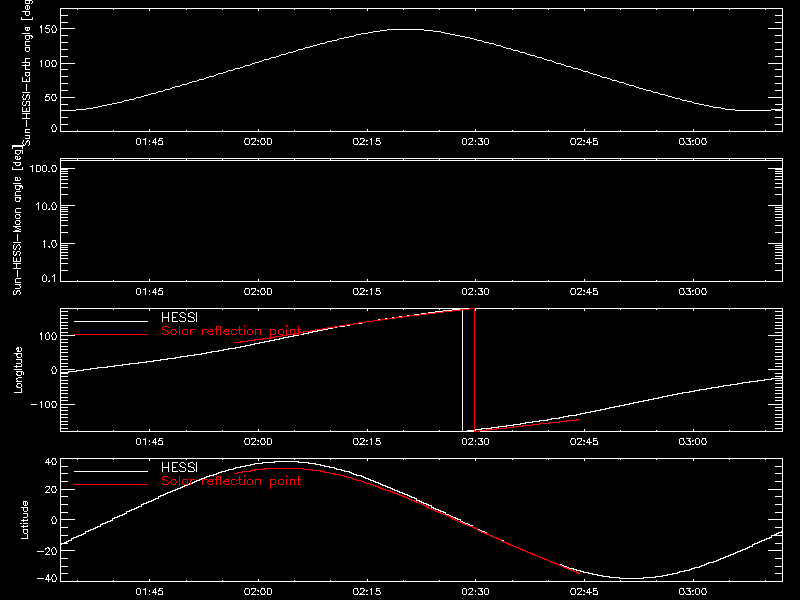Click the "Sun-HESSI-Moon angle [deg]" axis title
800x600 pixels.
[x=17, y=220]
